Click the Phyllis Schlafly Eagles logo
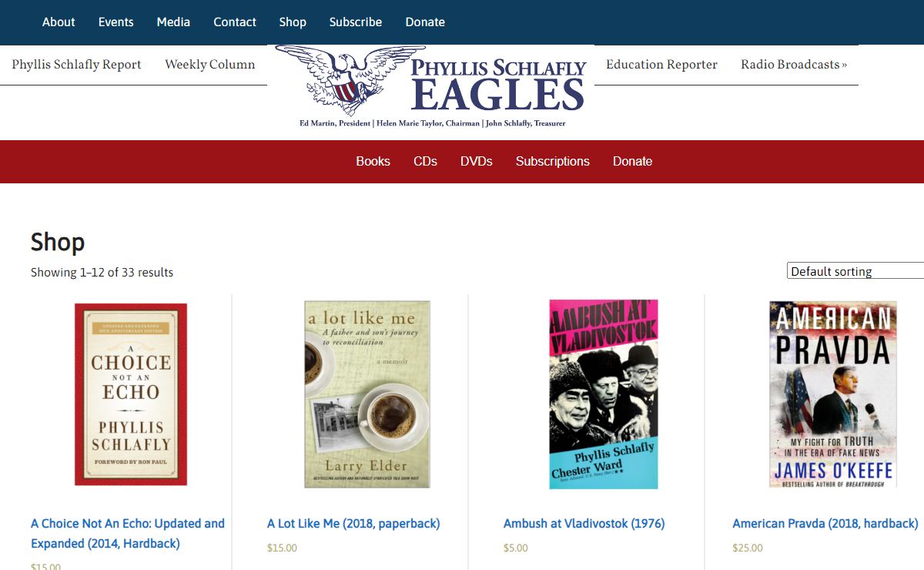924x570 pixels. coord(430,86)
